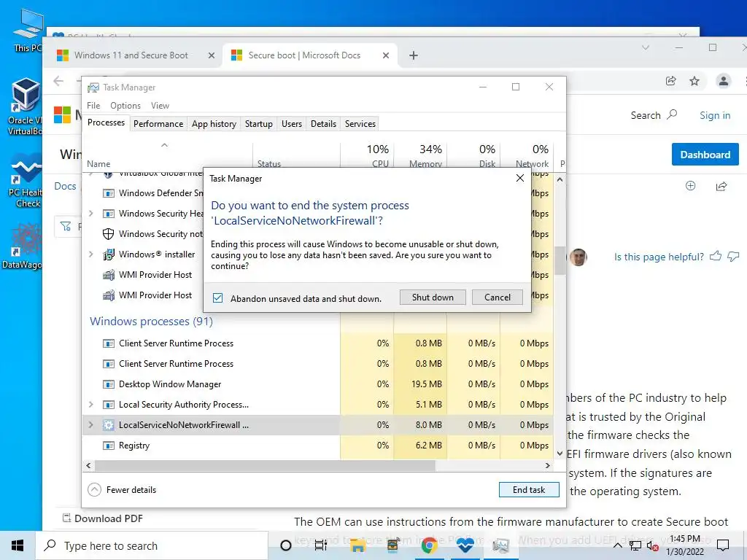Open the Details tab

coord(323,124)
